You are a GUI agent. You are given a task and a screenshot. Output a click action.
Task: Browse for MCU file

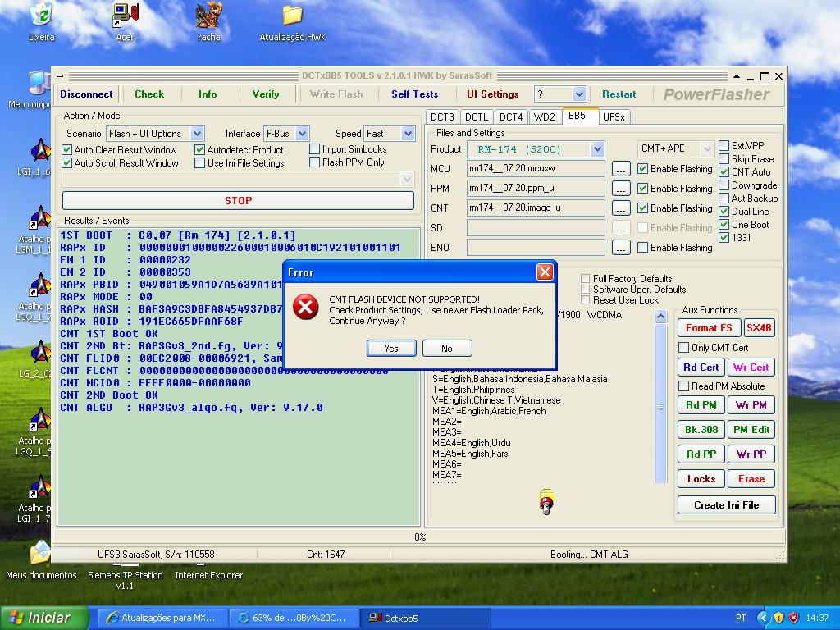[621, 169]
